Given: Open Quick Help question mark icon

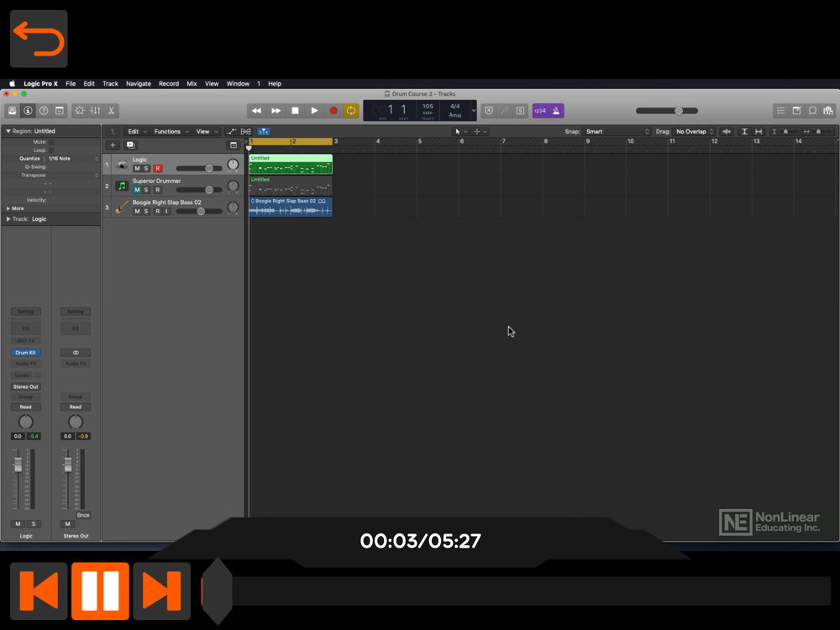Looking at the screenshot, I should 44,111.
